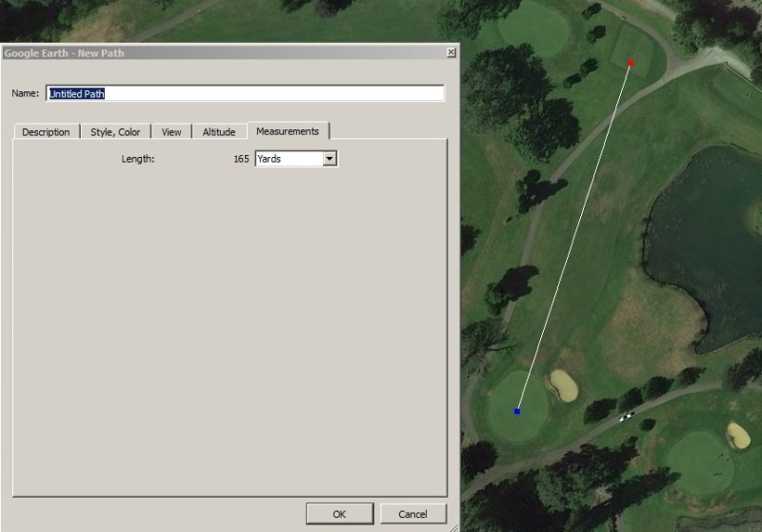Image resolution: width=762 pixels, height=532 pixels.
Task: Close the New Path dialog
Action: 451,53
